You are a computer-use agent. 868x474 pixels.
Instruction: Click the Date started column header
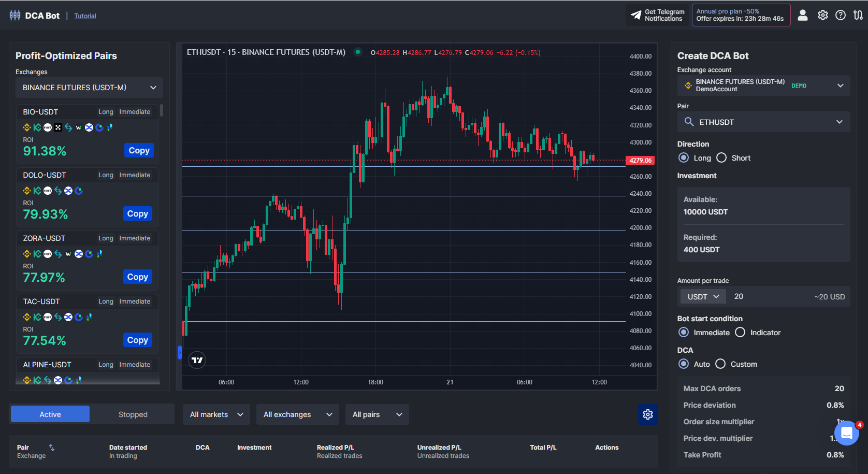[128, 448]
